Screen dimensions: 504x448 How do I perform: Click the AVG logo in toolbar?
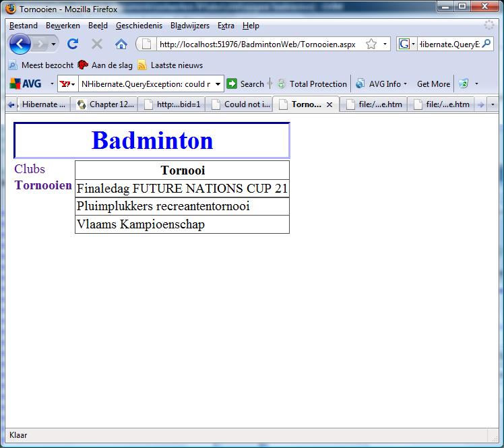tap(26, 84)
